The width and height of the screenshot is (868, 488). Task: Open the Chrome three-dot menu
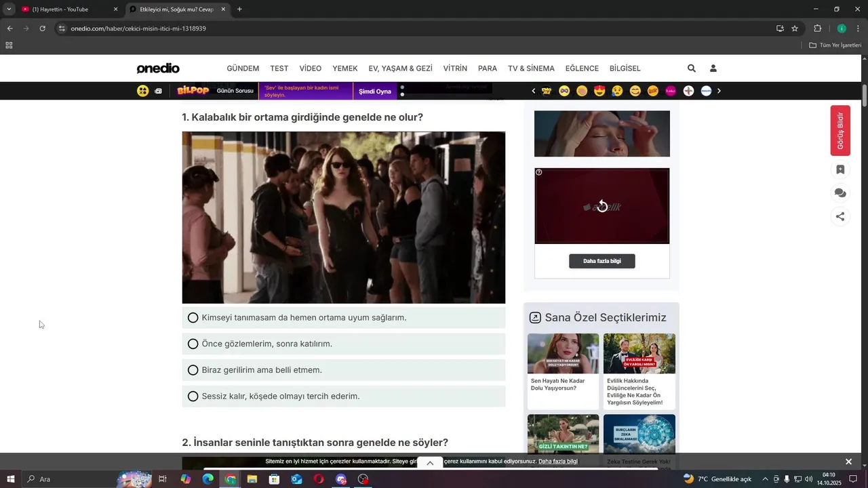pyautogui.click(x=859, y=28)
